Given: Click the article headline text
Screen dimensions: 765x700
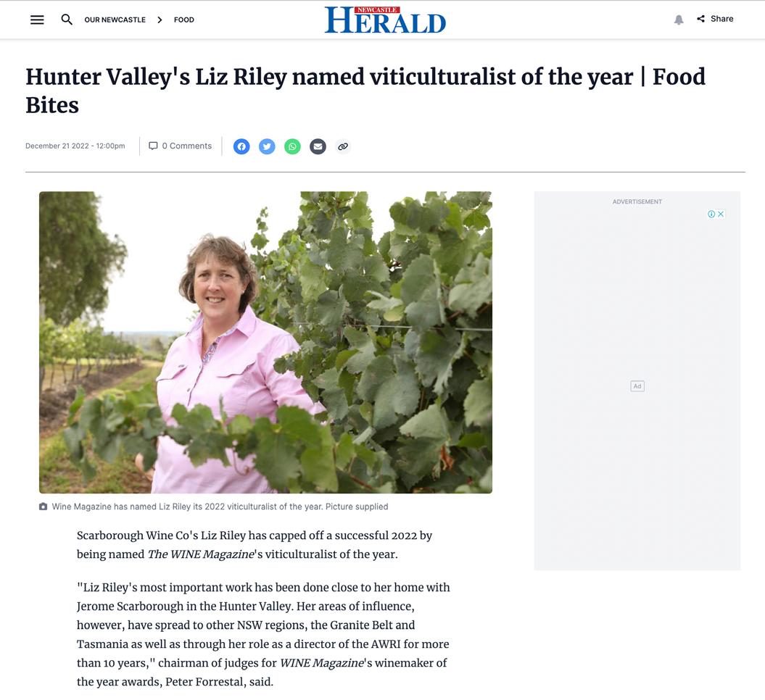Looking at the screenshot, I should click(365, 91).
